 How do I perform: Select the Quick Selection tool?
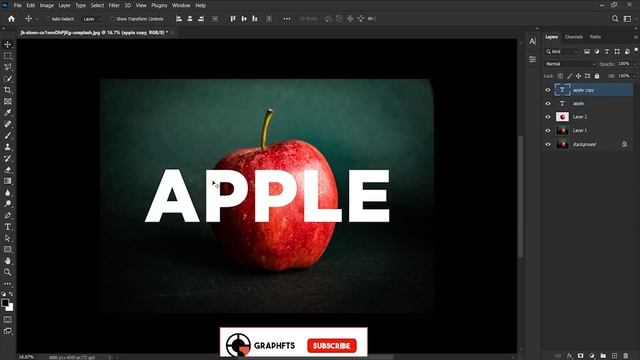7,78
